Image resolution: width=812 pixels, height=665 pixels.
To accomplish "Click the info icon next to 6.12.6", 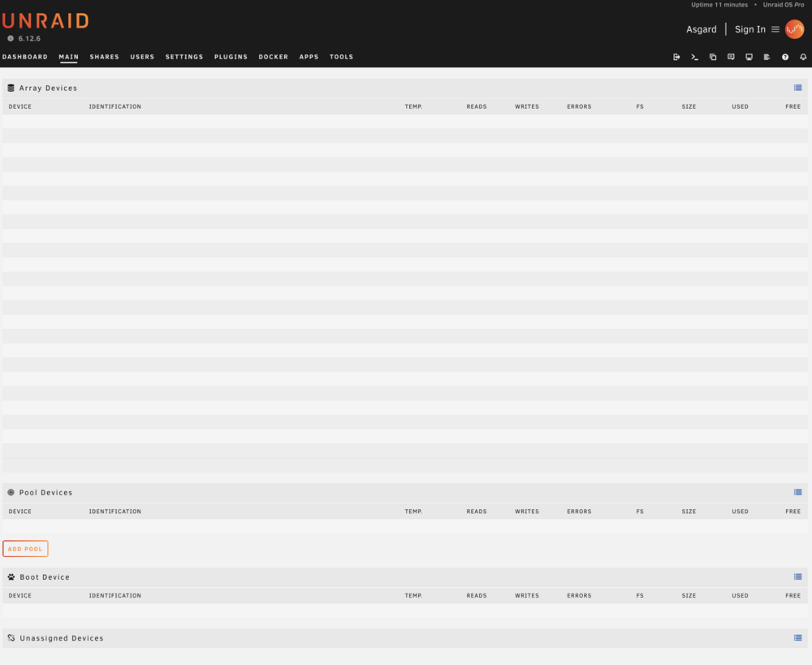I will coord(11,38).
